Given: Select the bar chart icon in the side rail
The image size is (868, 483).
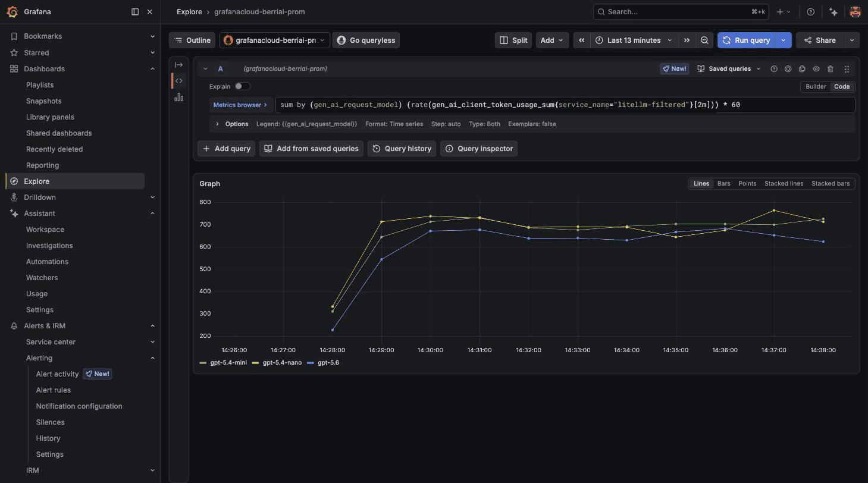Looking at the screenshot, I should 178,97.
